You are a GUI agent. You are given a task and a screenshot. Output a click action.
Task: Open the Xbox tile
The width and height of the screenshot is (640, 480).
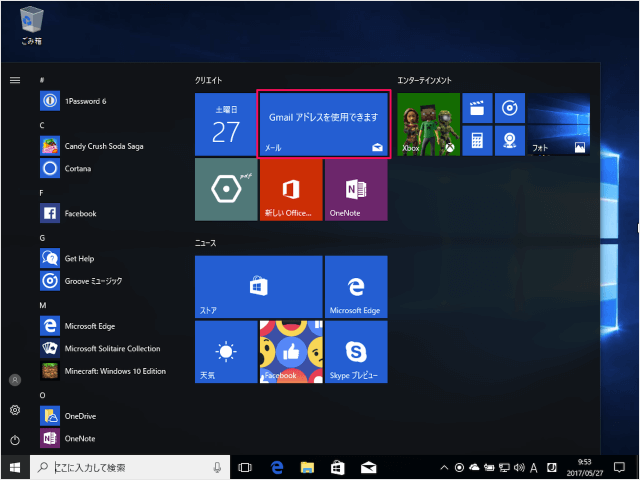[x=428, y=124]
